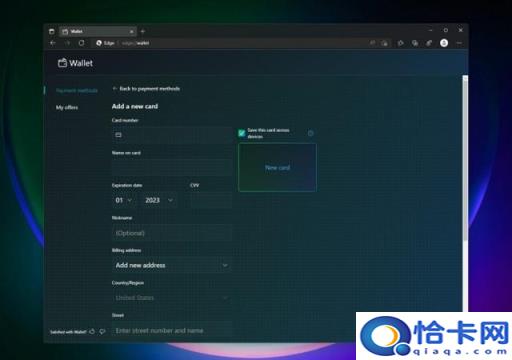Viewport: 512px width, 360px height.
Task: Click the Street number and name field
Action: pyautogui.click(x=172, y=330)
